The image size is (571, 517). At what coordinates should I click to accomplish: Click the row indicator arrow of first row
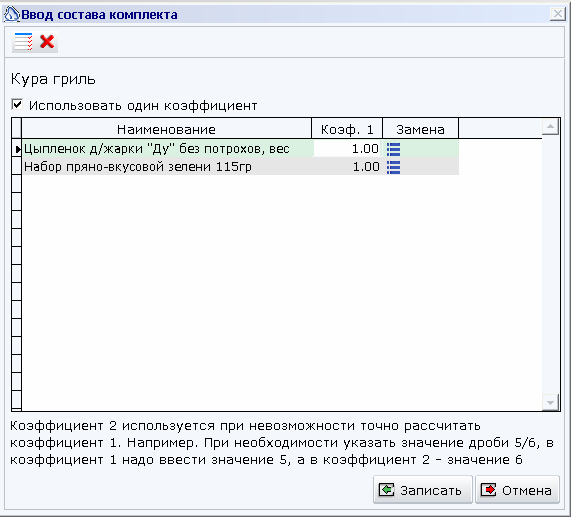(x=17, y=149)
